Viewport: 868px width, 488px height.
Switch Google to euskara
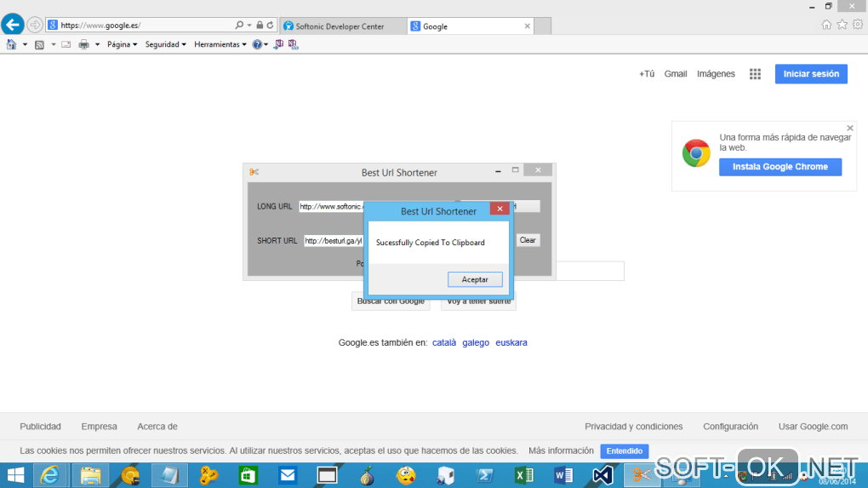pos(511,342)
